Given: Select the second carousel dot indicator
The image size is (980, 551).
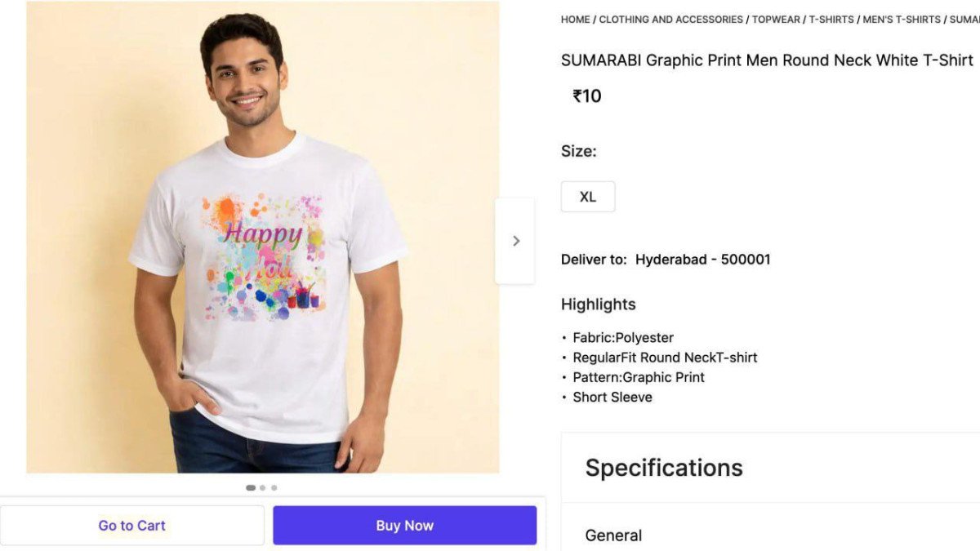Looking at the screenshot, I should click(262, 488).
